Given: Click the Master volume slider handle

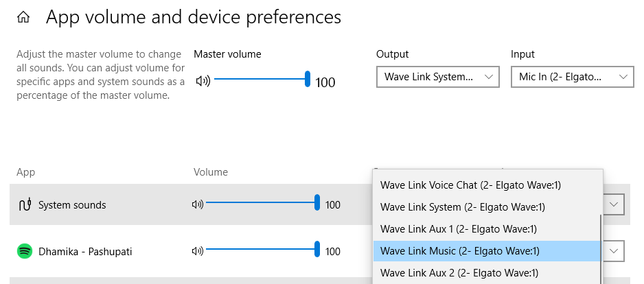Looking at the screenshot, I should (x=308, y=80).
